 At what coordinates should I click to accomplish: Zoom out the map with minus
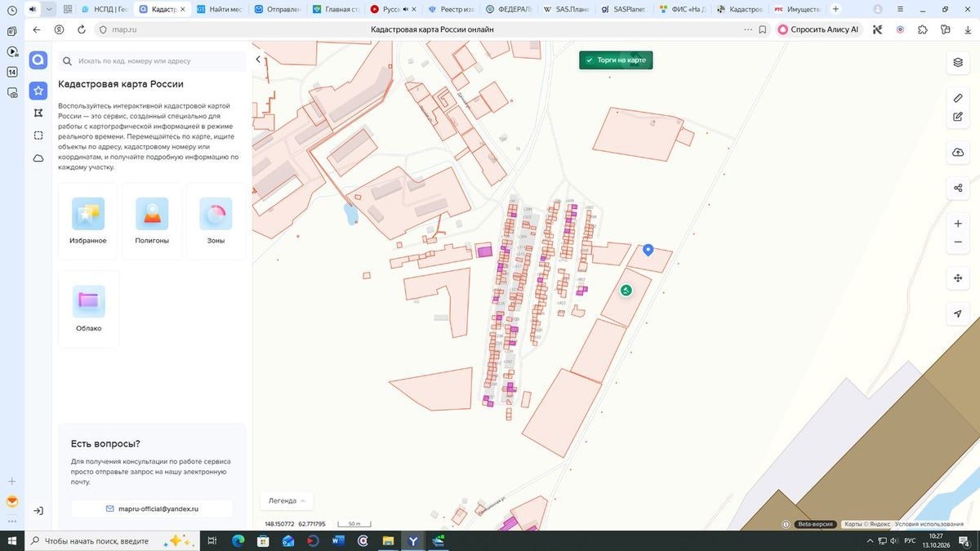click(958, 242)
